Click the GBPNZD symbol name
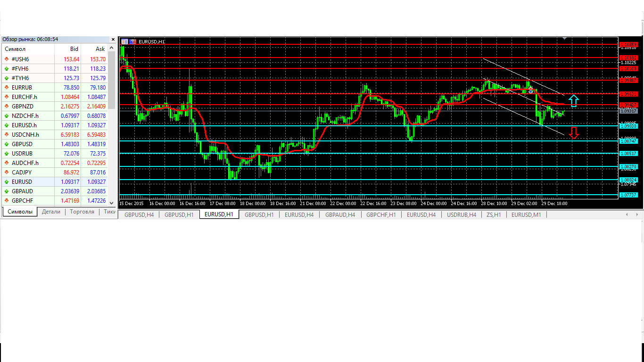Viewport: 644px width, 362px height. tap(22, 107)
